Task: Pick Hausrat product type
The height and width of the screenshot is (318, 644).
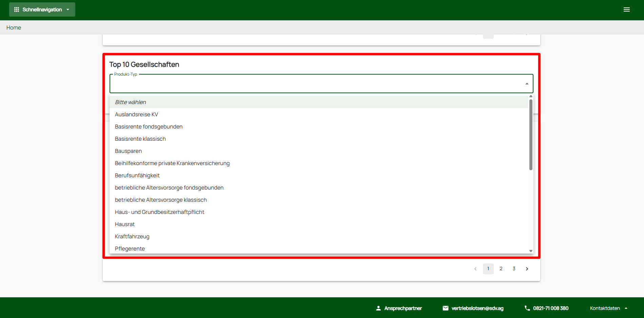Action: [125, 224]
